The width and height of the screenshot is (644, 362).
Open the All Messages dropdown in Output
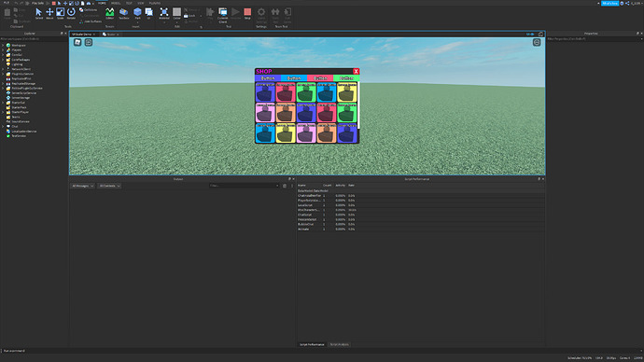[x=82, y=186]
